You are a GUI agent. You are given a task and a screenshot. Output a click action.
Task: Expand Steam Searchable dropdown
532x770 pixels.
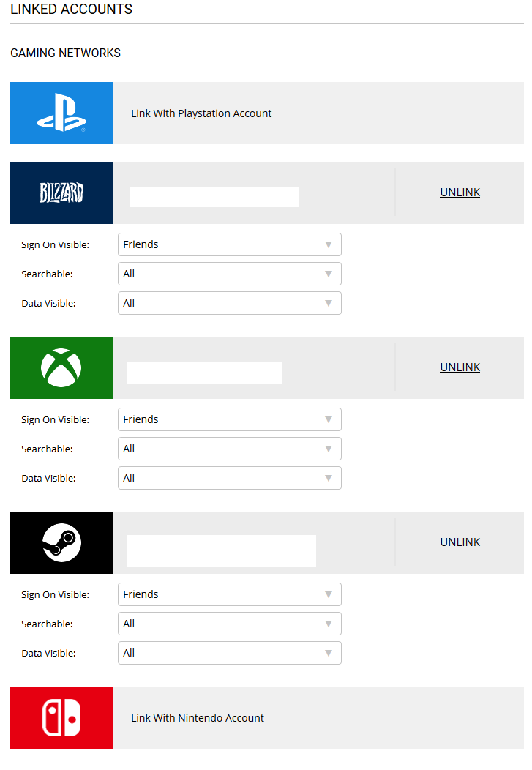tap(230, 624)
